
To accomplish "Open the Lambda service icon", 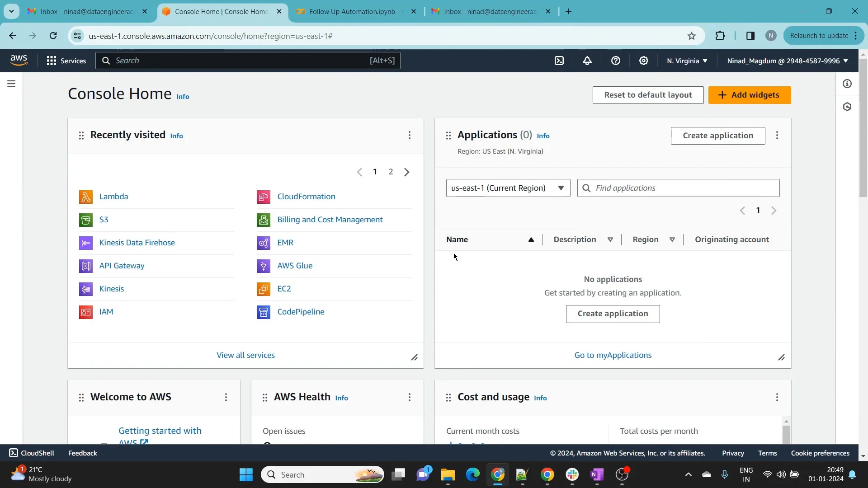I will point(86,197).
